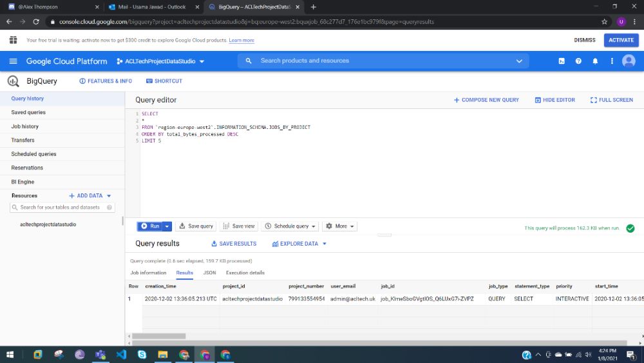
Task: Click ACTIVATE free trial button
Action: tap(621, 40)
